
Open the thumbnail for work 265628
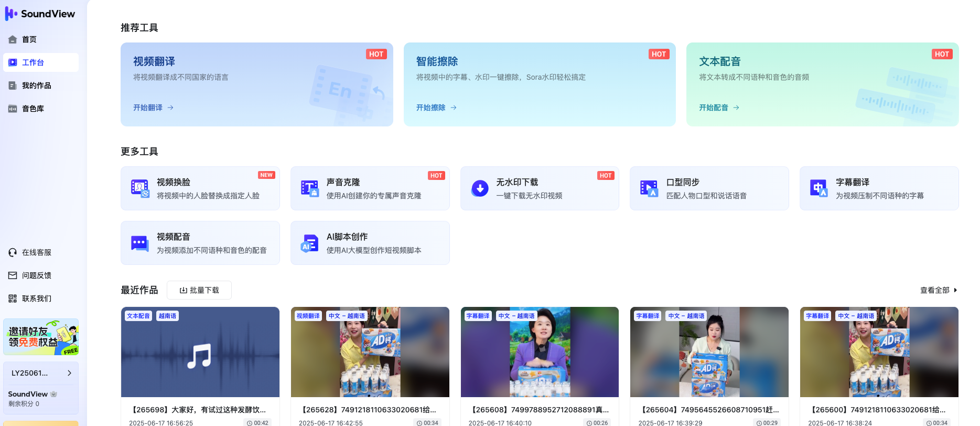point(370,352)
